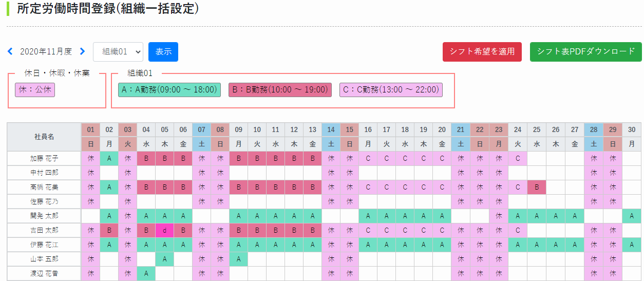Download the shift table via シフト表PDFダウンロード
The image size is (644, 281).
click(585, 52)
